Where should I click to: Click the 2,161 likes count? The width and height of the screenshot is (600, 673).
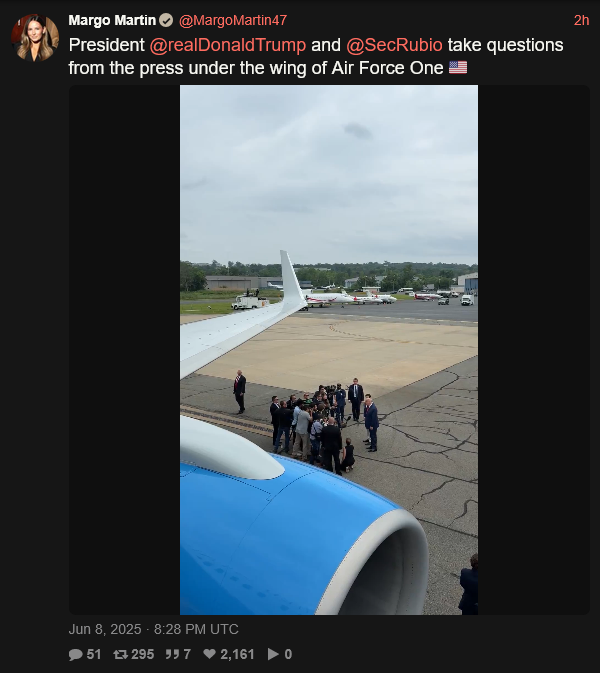click(x=237, y=655)
